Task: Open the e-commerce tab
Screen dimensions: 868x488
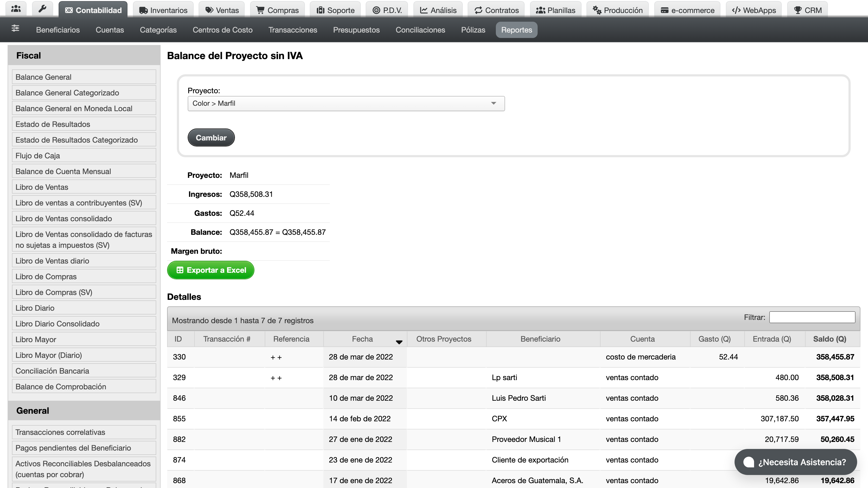Action: click(687, 10)
